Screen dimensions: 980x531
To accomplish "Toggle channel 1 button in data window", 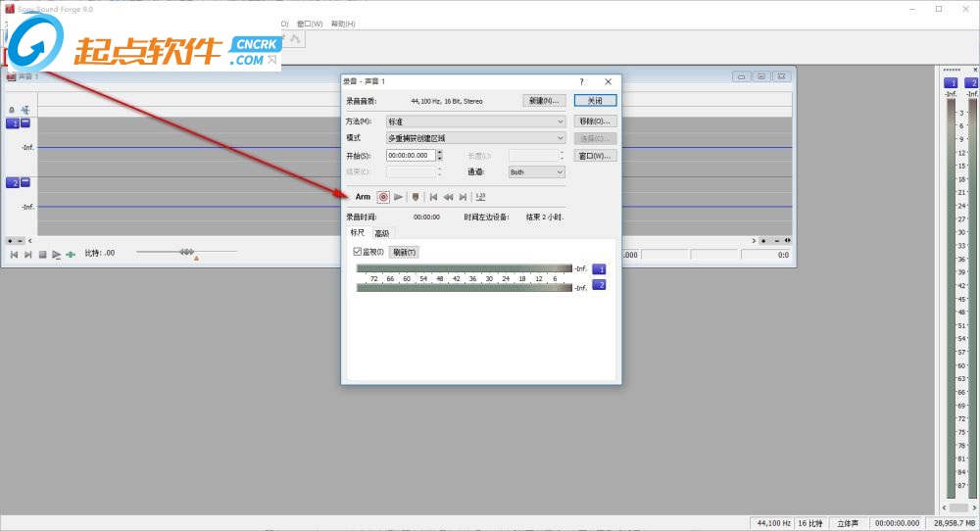I will pyautogui.click(x=13, y=123).
